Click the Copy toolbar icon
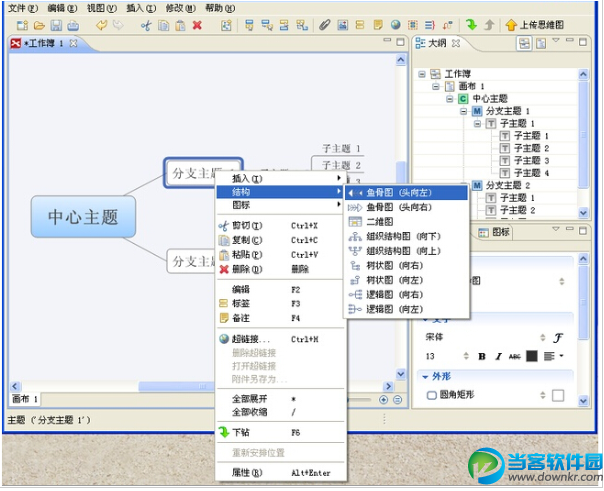This screenshot has height=491, width=604. 163,25
